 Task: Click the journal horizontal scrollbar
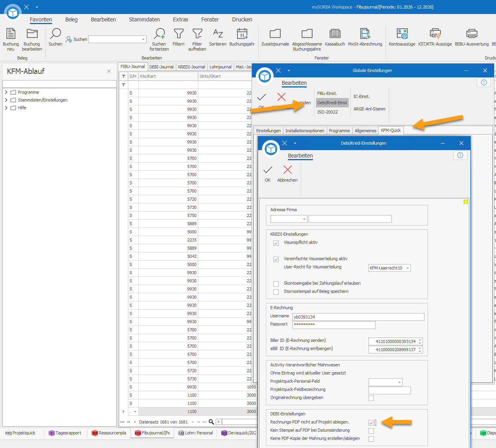(236, 422)
